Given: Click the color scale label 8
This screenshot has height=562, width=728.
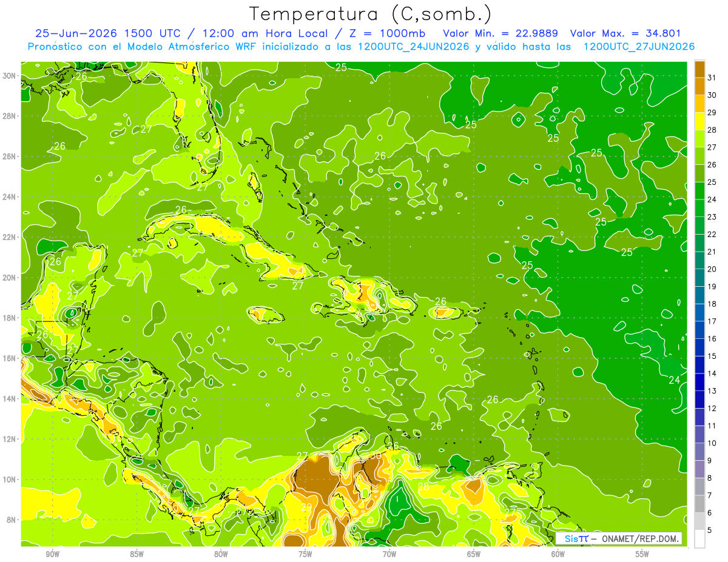Looking at the screenshot, I should click(710, 478).
